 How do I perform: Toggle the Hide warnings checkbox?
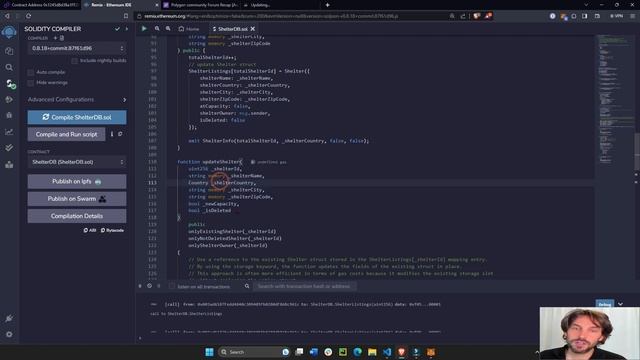(x=31, y=83)
